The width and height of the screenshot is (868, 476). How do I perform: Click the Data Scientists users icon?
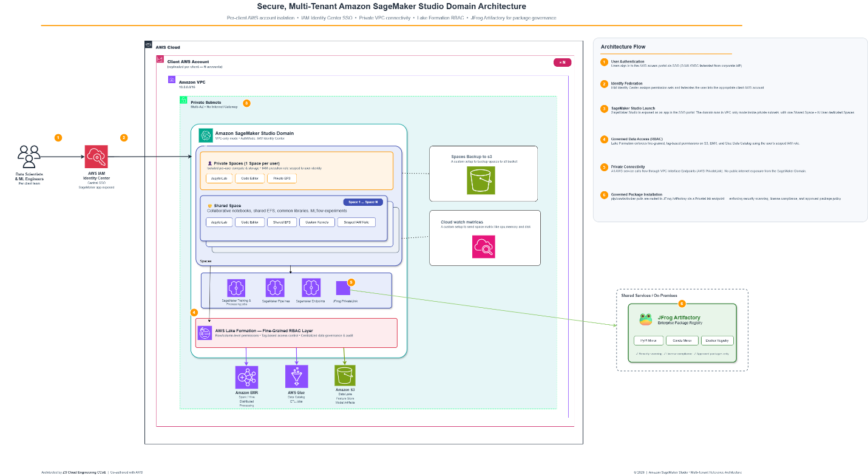29,157
